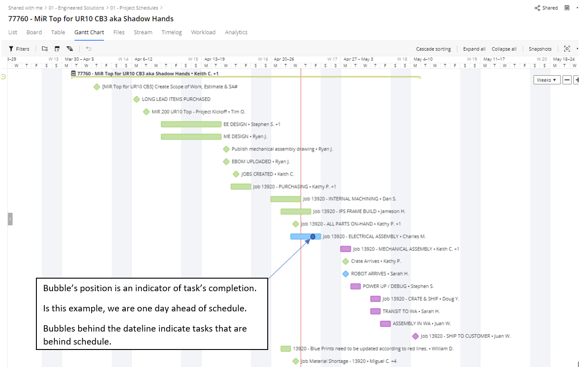Zoom out timeline with minus button
Screen dimensions: 588x367
[x=567, y=80]
